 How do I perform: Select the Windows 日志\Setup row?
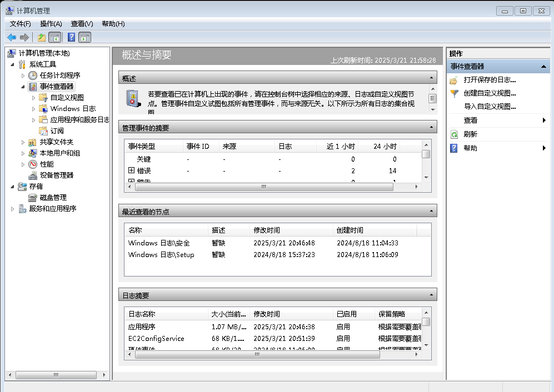[x=278, y=255]
